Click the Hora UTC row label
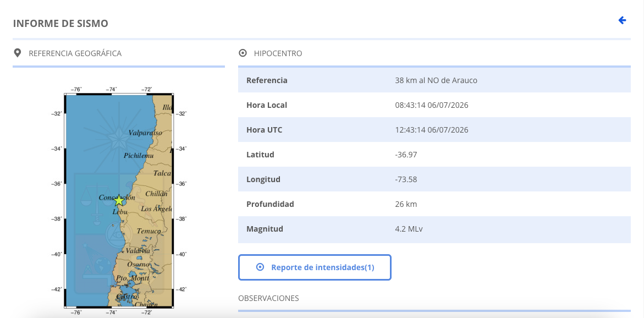Viewport: 644px width, 318px height. (264, 130)
